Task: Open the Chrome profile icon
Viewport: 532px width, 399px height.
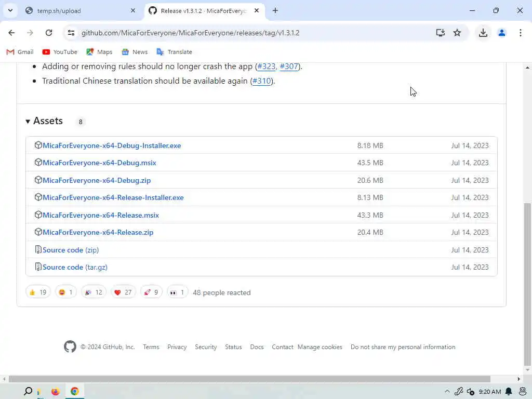Action: coord(502,33)
